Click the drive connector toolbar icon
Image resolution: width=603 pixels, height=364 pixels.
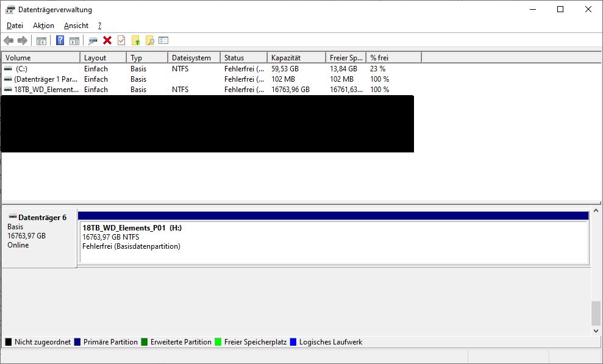point(93,40)
